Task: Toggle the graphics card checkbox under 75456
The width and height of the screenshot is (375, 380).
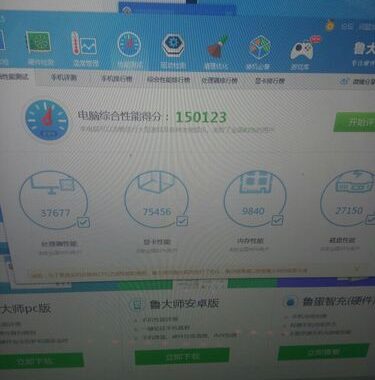Action: click(182, 221)
